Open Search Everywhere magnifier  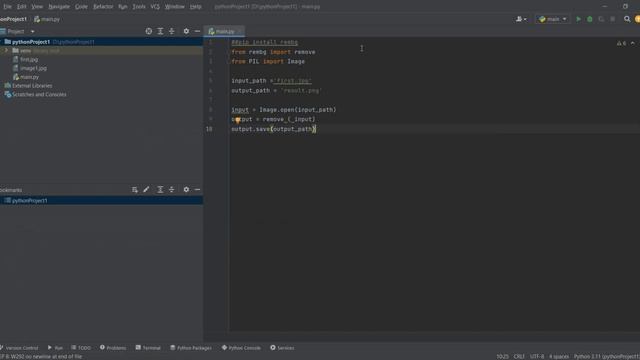pos(627,19)
